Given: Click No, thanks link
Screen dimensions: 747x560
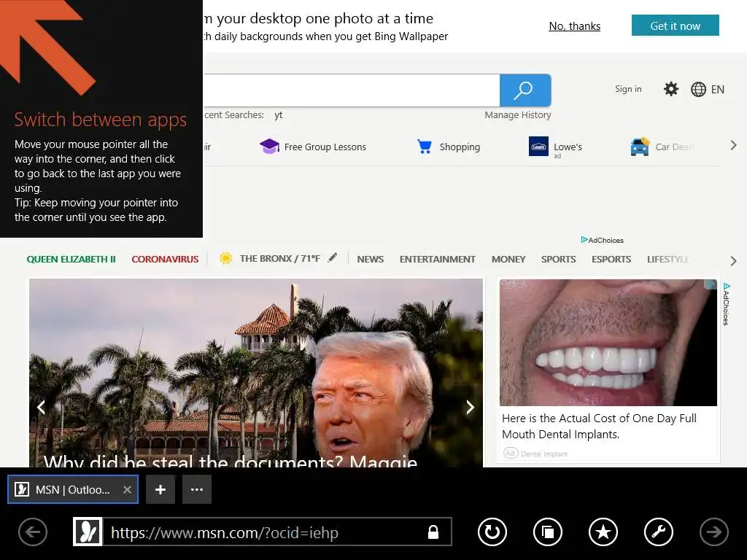Looking at the screenshot, I should pos(575,26).
